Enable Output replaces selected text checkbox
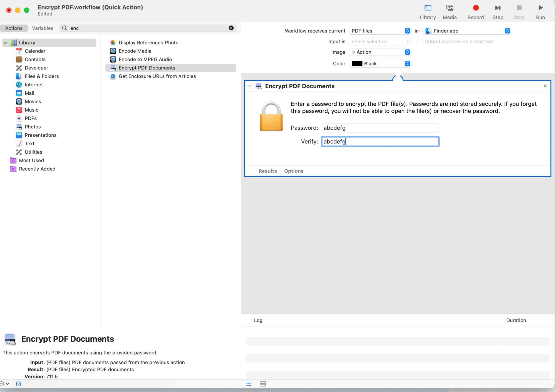The width and height of the screenshot is (556, 392). pyautogui.click(x=420, y=41)
